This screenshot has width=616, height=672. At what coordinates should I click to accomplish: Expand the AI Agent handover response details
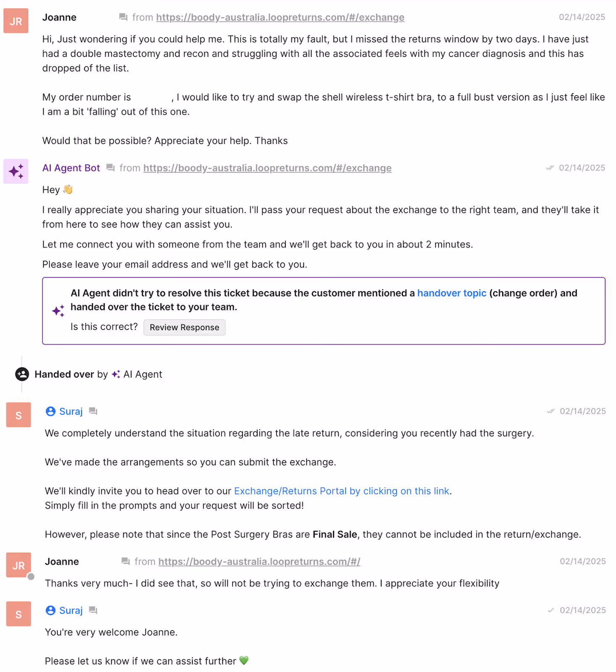[x=184, y=327]
